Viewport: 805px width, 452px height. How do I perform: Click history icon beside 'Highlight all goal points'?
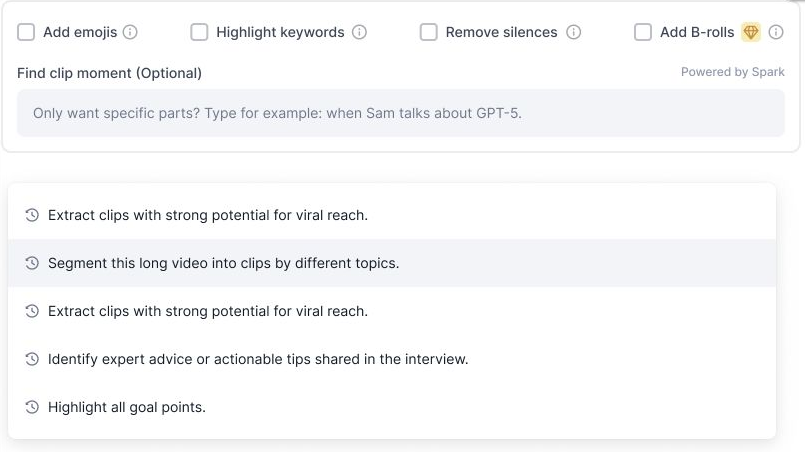click(x=32, y=407)
